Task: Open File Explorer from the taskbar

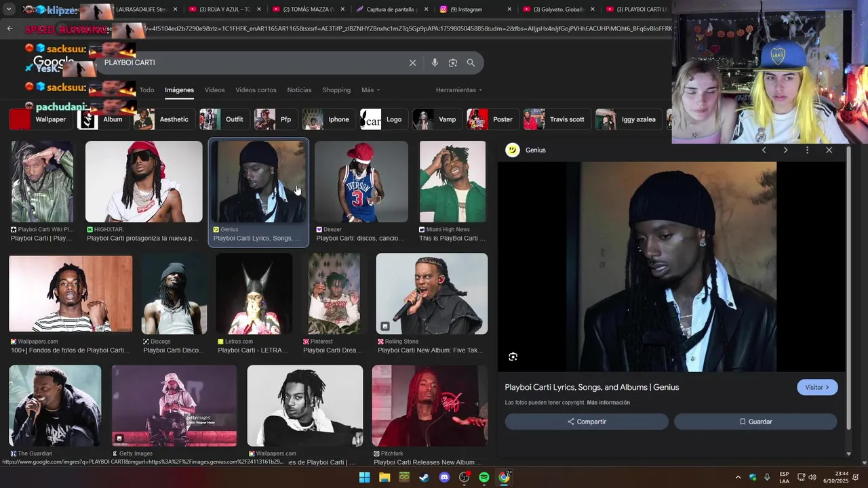Action: (384, 477)
